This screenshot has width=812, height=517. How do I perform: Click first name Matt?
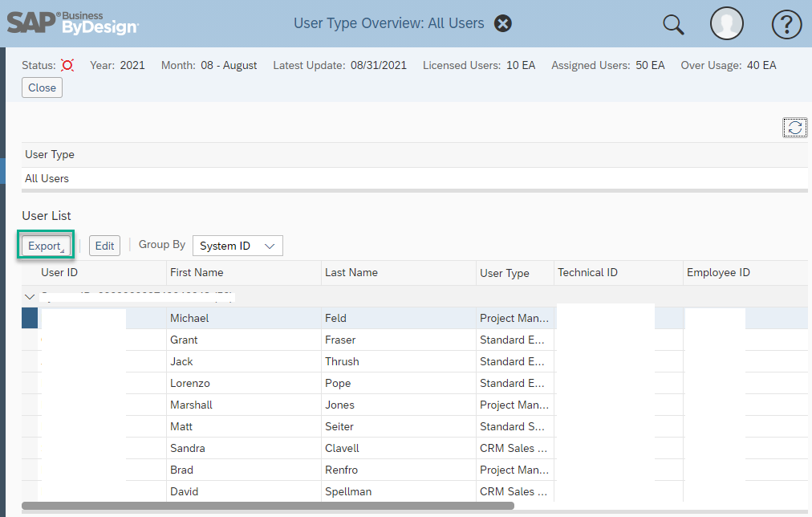point(181,427)
